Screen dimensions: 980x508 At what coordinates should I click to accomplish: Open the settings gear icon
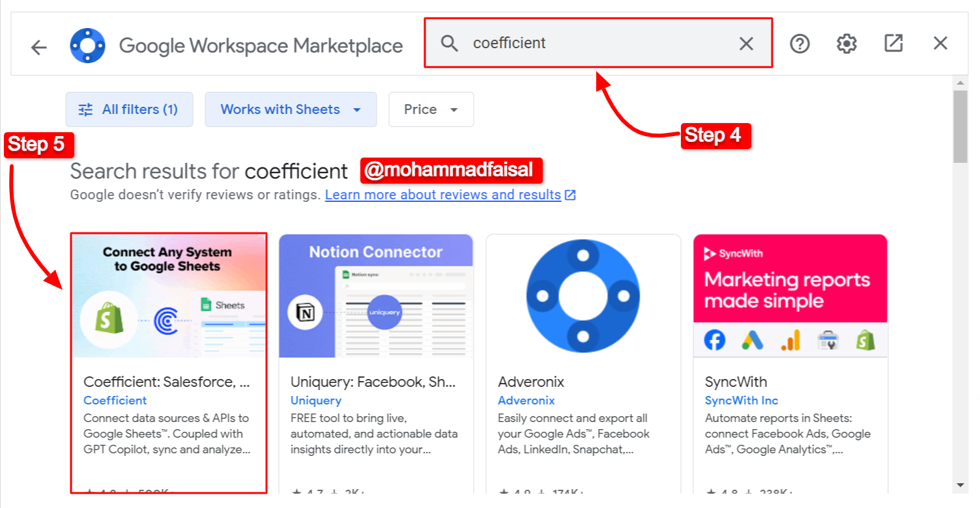[x=846, y=44]
